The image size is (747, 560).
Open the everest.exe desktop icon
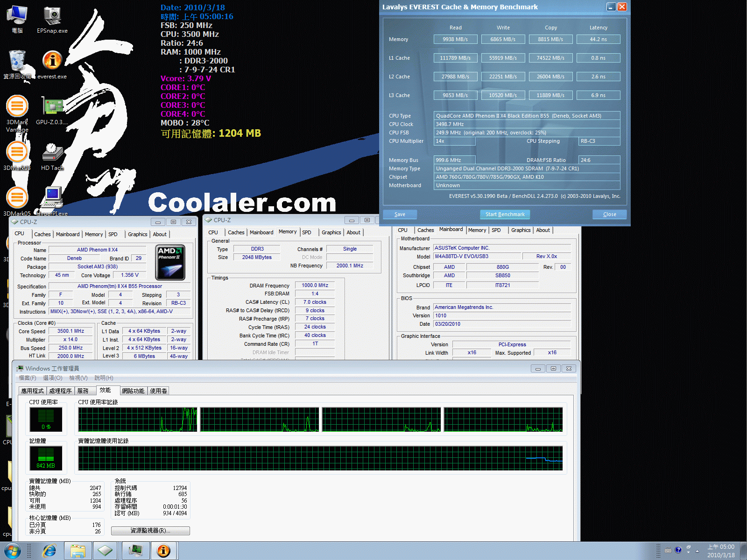point(52,64)
